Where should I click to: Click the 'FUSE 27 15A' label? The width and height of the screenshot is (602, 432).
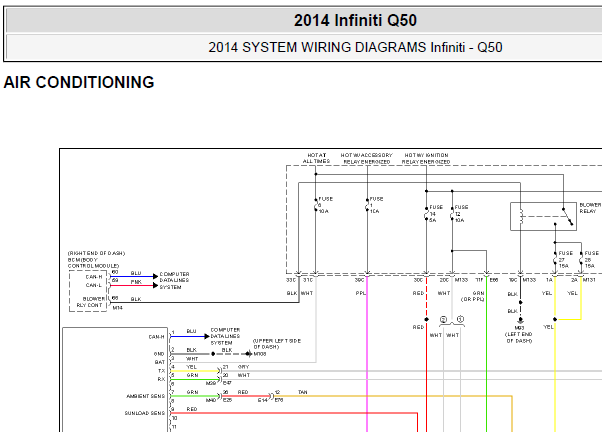(565, 260)
